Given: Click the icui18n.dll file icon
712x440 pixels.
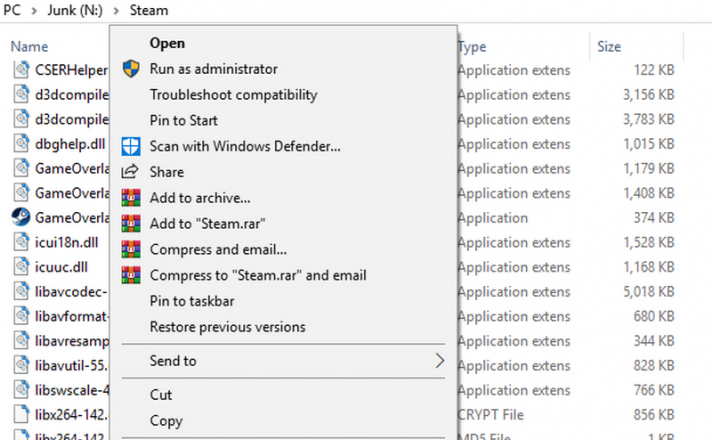Looking at the screenshot, I should point(21,242).
